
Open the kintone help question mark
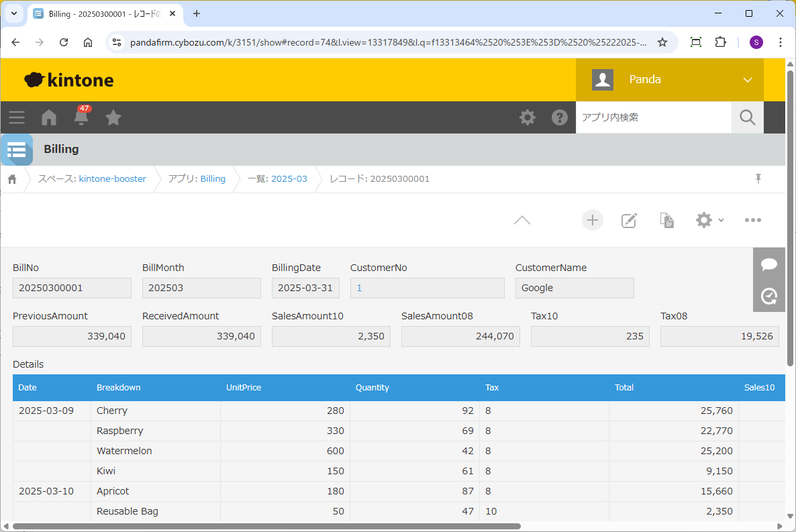pyautogui.click(x=559, y=117)
